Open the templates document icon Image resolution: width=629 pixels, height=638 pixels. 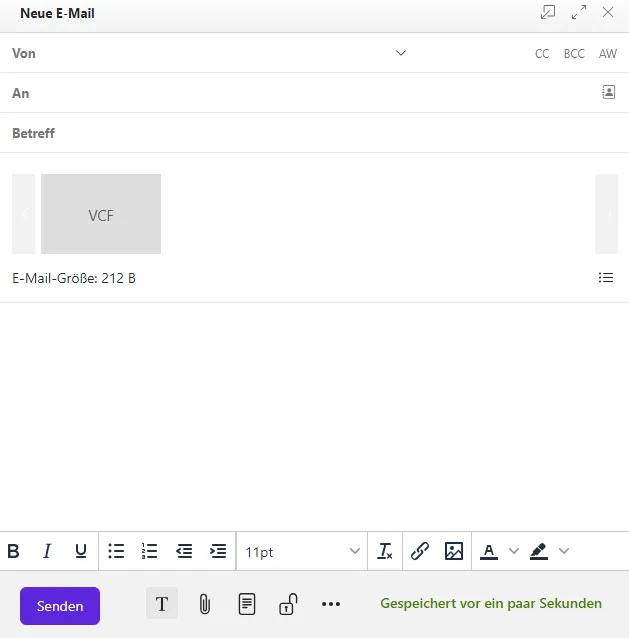pos(246,604)
